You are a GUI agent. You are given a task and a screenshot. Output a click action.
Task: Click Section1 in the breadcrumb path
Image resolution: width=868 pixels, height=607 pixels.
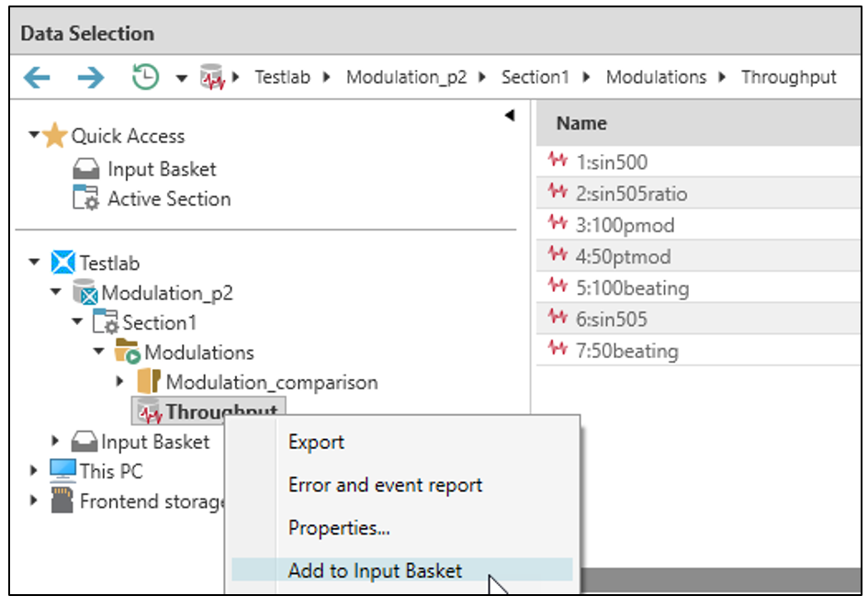(535, 77)
